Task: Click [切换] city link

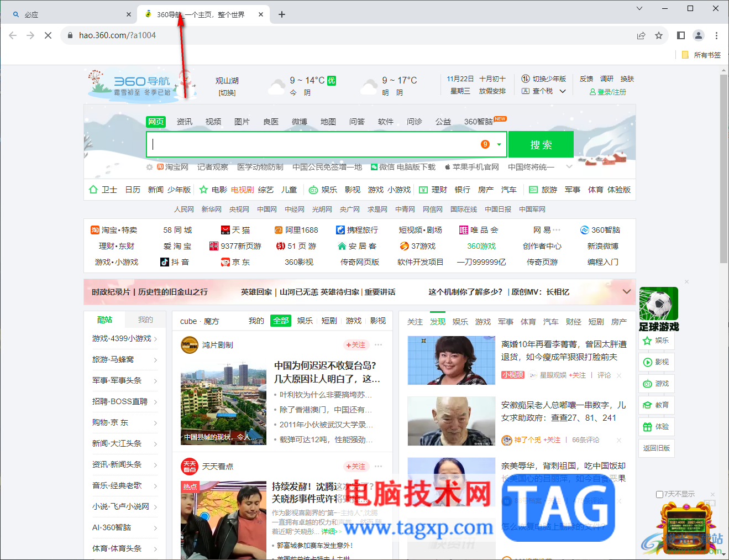Action: (227, 92)
